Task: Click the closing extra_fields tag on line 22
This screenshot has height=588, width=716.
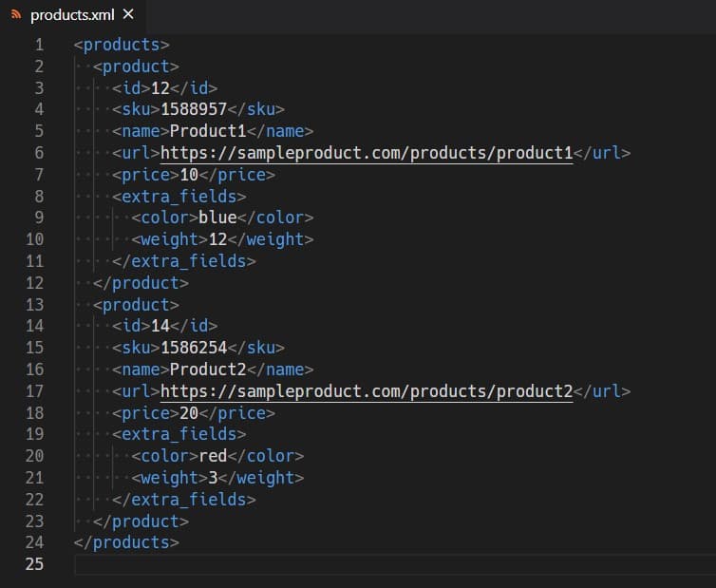Action: point(184,500)
